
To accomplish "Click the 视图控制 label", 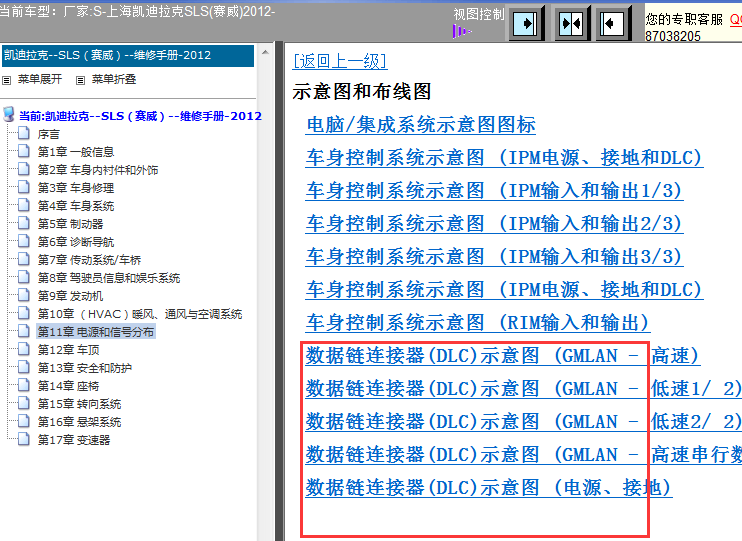I will 478,14.
